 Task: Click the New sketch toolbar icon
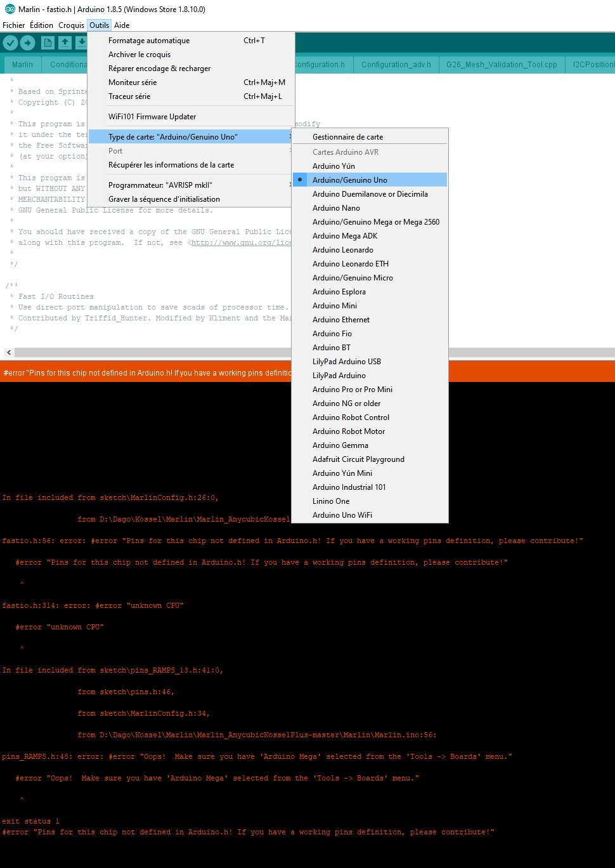coord(48,43)
